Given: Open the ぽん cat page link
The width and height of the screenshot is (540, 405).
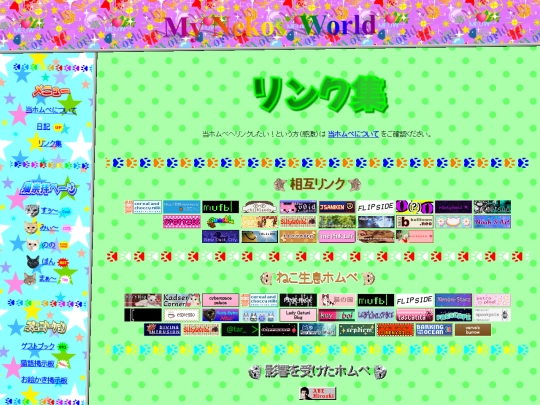Looking at the screenshot, I should pyautogui.click(x=48, y=262).
